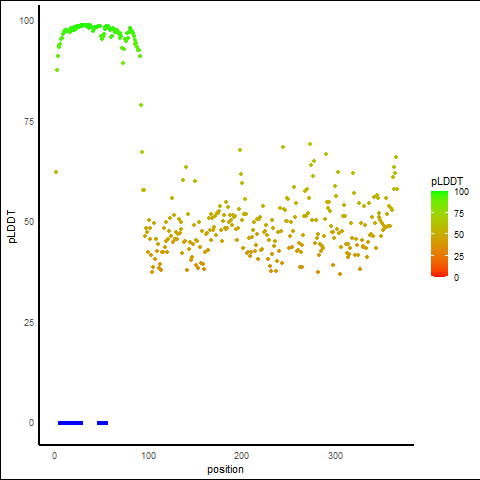Viewport: 480px width, 480px height.
Task: Click legend value 100 beside the gradient
Action: pos(462,192)
